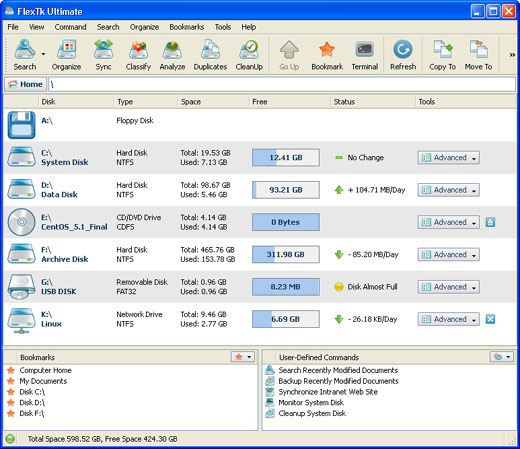Expand the Search tool dropdown arrow
Screen dimensions: 520x449
pyautogui.click(x=43, y=54)
